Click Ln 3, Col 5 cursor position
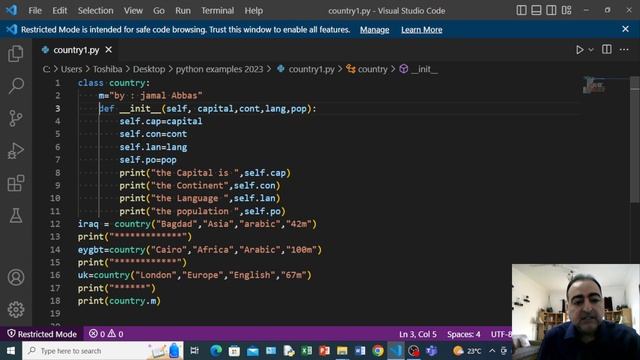The height and width of the screenshot is (360, 640). pos(418,334)
